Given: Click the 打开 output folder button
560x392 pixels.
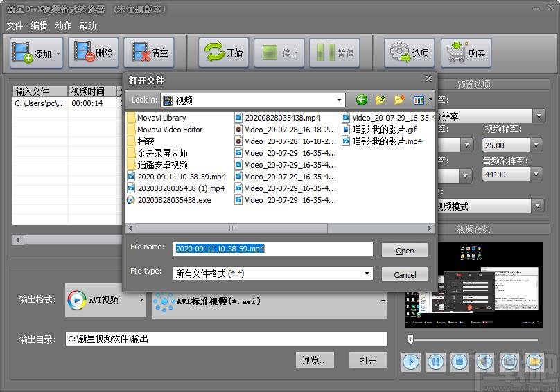Looking at the screenshot, I should pos(368,360).
